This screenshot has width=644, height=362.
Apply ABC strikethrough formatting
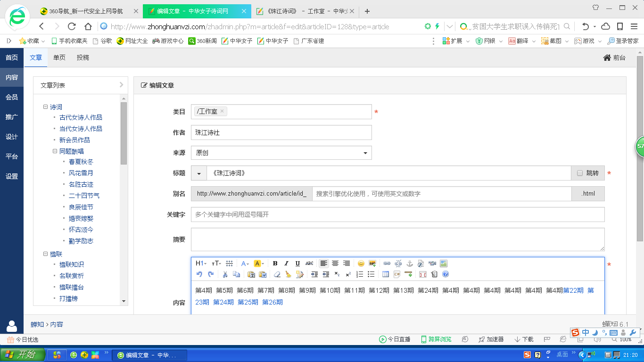click(x=309, y=263)
